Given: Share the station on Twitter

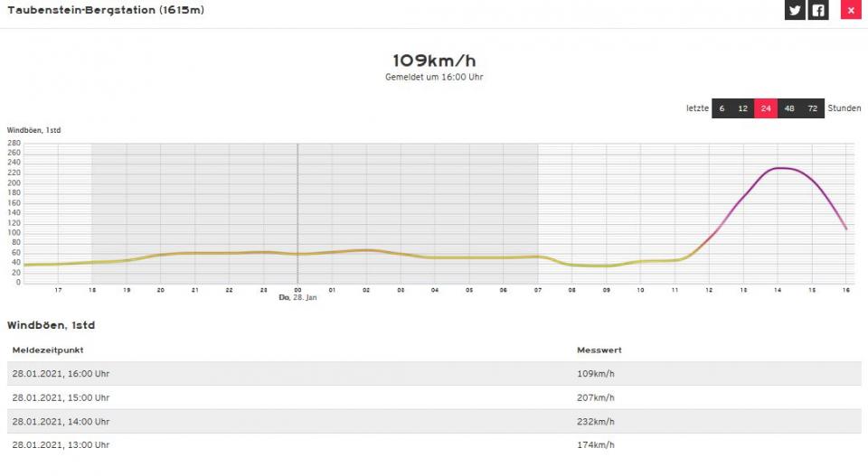Looking at the screenshot, I should [x=794, y=10].
